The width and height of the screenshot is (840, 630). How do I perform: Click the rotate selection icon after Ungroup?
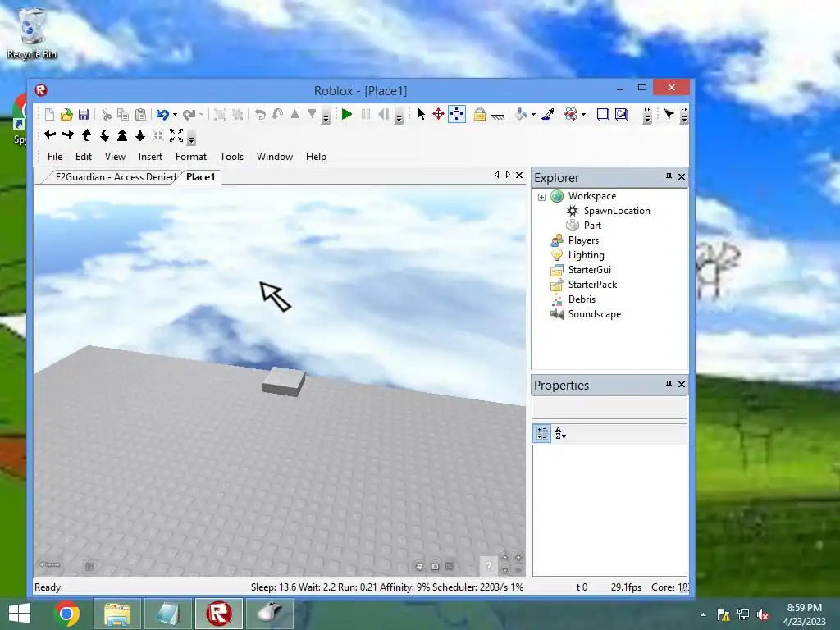pyautogui.click(x=260, y=114)
